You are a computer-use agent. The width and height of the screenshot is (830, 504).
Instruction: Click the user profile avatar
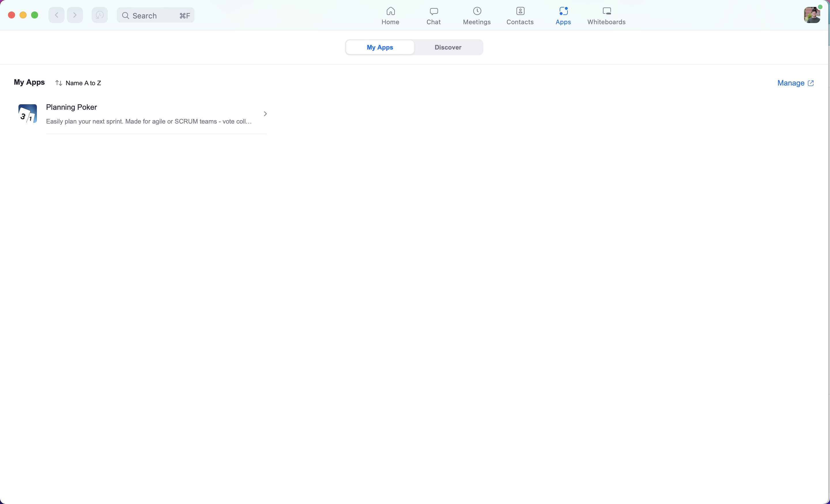click(x=812, y=15)
